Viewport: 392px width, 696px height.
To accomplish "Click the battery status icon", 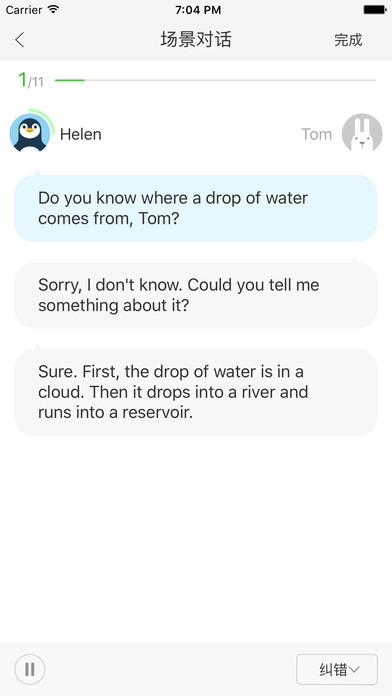I will coord(375,10).
